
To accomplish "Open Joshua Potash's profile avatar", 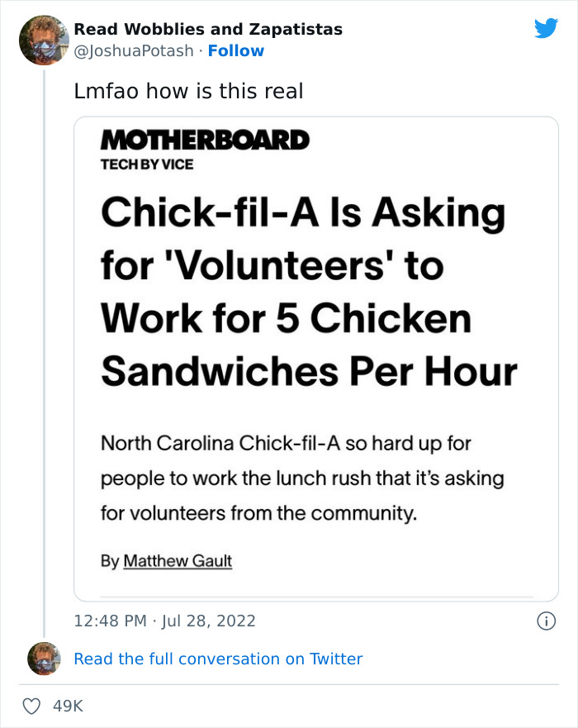I will tap(42, 39).
